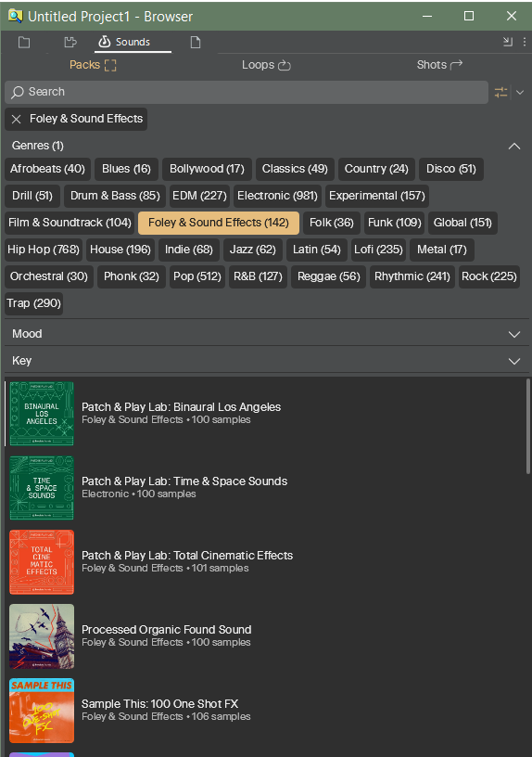Toggle the Afrobeats (40) genre tag
This screenshot has height=757, width=532.
coord(47,169)
